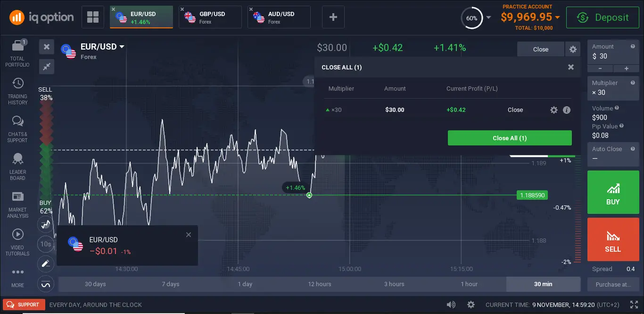Select the 1 hour timeframe
The width and height of the screenshot is (644, 314).
(x=469, y=284)
